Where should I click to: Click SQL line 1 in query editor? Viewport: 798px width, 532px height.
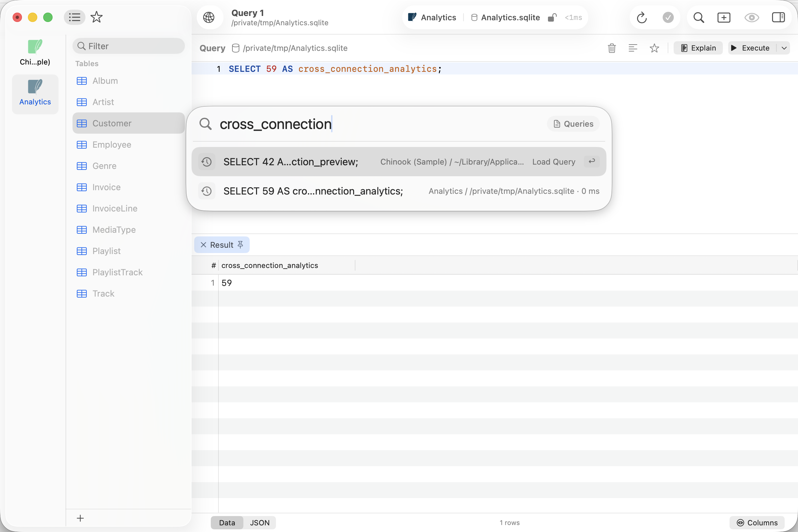[x=494, y=69]
